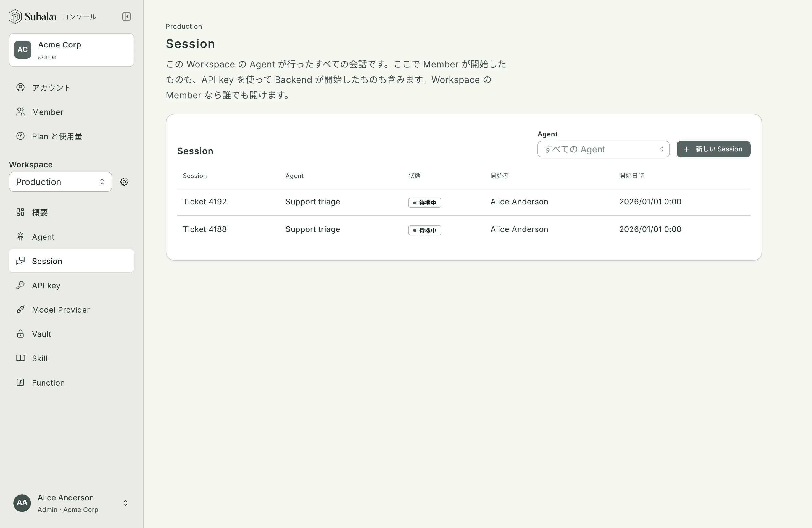
Task: Open the Skill sidebar item
Action: pos(71,358)
